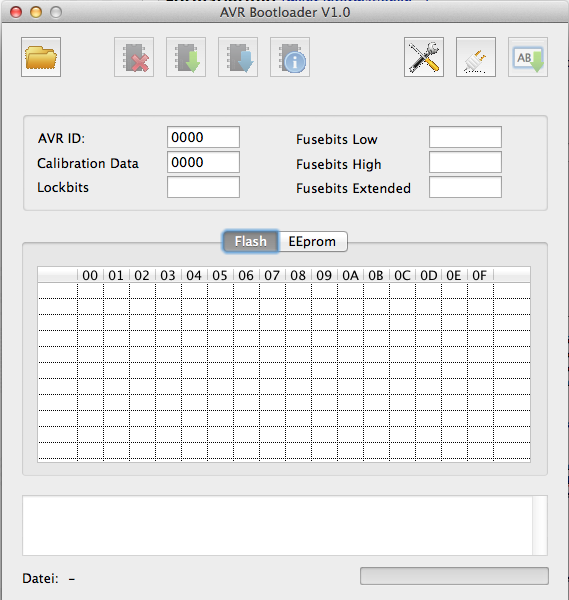569x600 pixels.
Task: Click the chip with green download arrow
Action: [x=186, y=57]
